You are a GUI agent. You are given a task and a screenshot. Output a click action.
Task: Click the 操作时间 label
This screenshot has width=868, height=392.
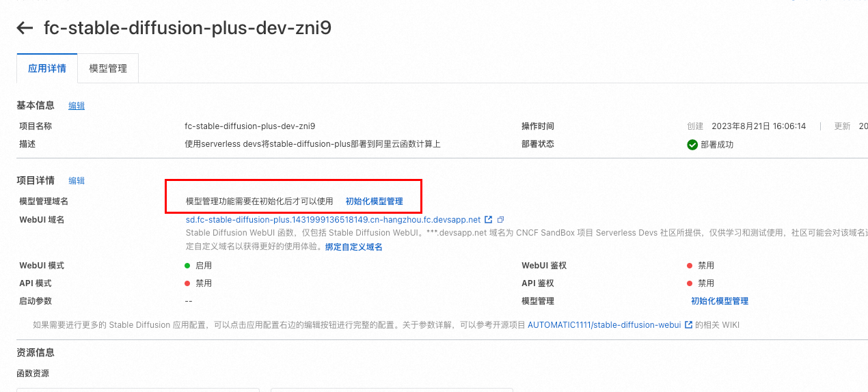click(538, 126)
